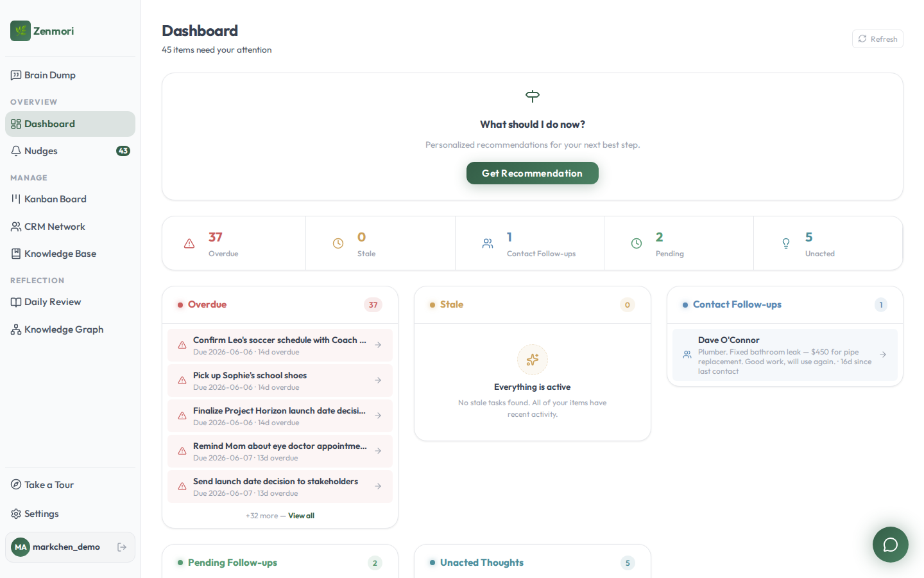The image size is (924, 578).
Task: Click arrow on Remind Mom task row
Action: coord(378,451)
